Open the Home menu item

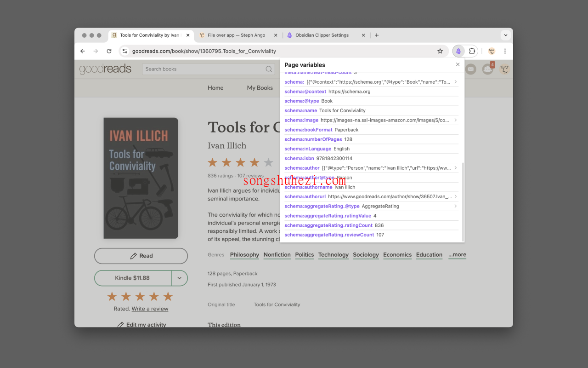click(x=215, y=88)
